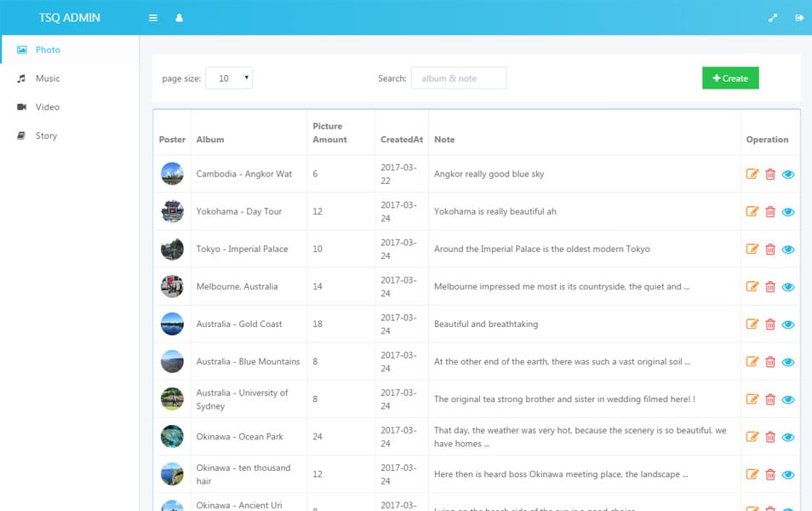
Task: View the Tokyo - Imperial Palace album
Action: click(788, 250)
